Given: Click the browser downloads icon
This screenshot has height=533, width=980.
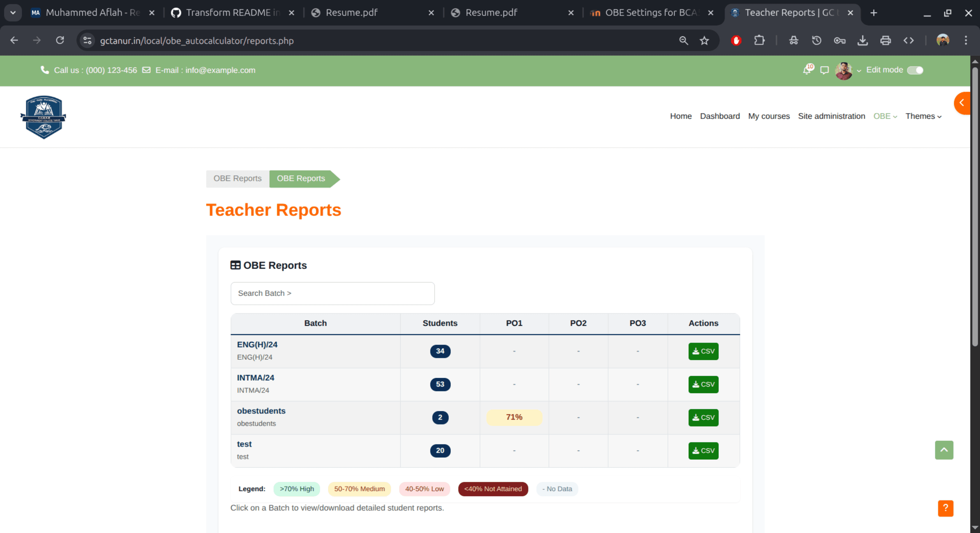Looking at the screenshot, I should 863,41.
